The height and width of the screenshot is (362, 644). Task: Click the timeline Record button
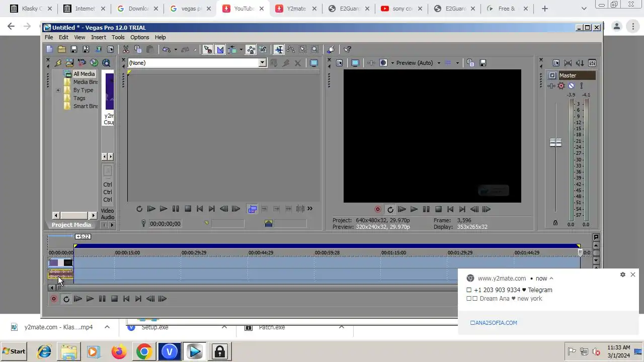pyautogui.click(x=54, y=299)
